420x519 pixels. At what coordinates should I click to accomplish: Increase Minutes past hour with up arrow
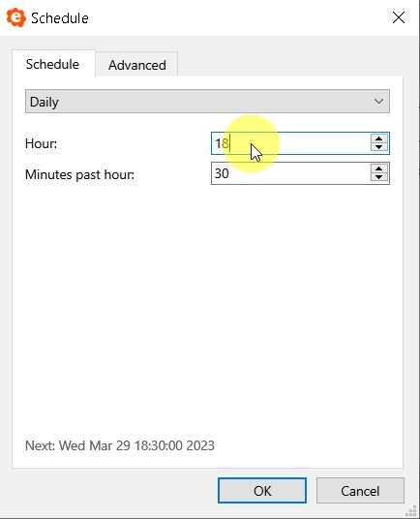point(379,169)
